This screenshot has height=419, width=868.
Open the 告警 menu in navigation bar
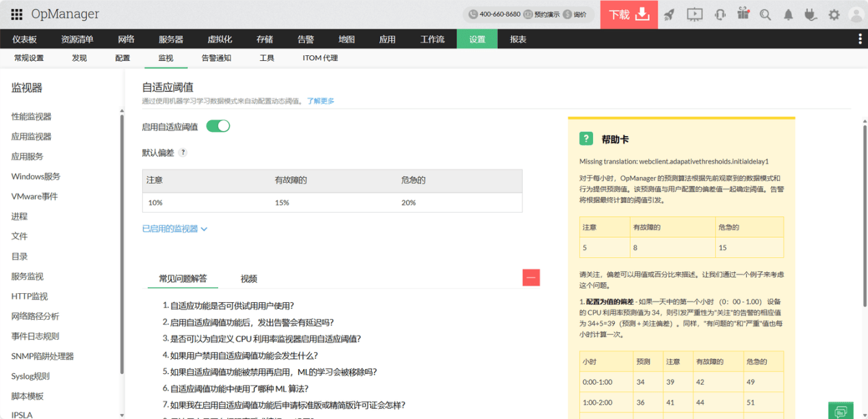(x=306, y=39)
